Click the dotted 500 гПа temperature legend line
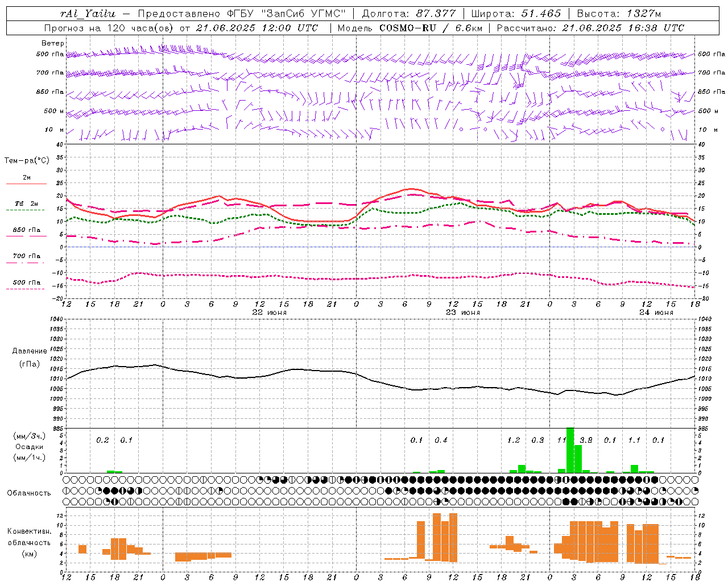Image resolution: width=728 pixels, height=582 pixels. pyautogui.click(x=26, y=289)
